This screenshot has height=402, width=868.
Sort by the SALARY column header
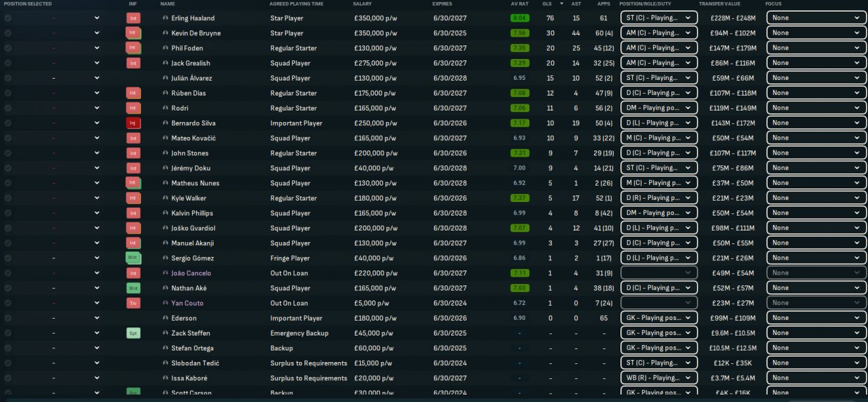(362, 4)
